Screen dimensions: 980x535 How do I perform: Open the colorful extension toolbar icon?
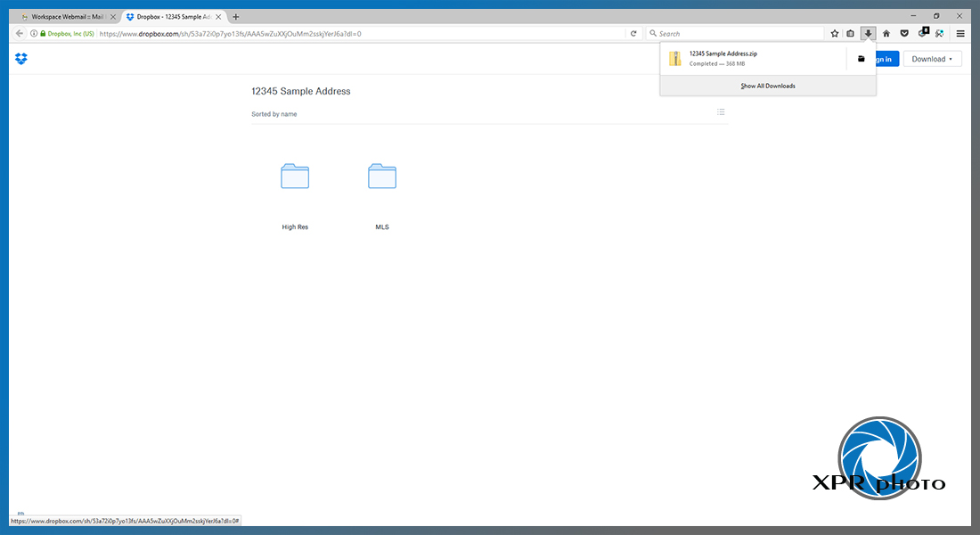pos(939,34)
